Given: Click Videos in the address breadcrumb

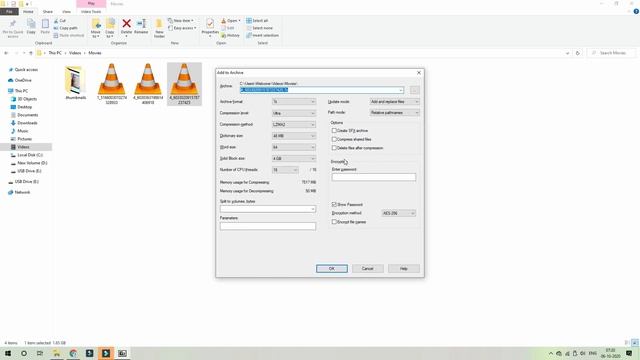Looking at the screenshot, I should tap(75, 53).
